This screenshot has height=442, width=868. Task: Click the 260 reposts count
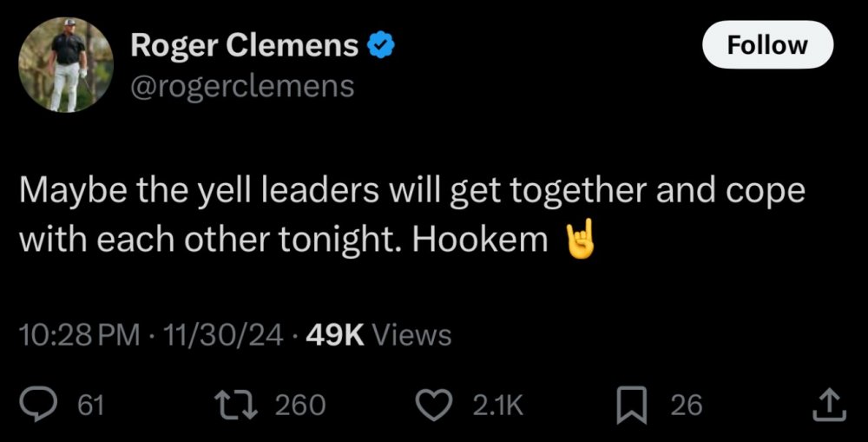(x=300, y=405)
